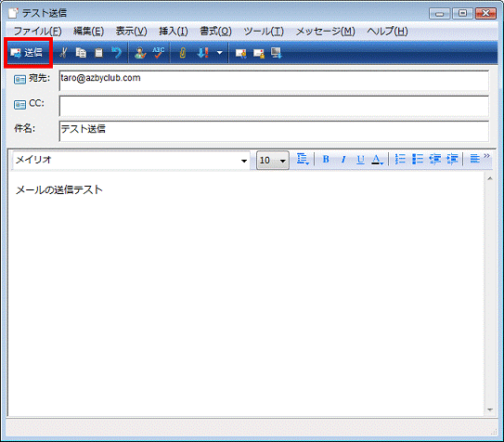Open the 編集(E) menu
504x442 pixels.
pyautogui.click(x=88, y=32)
